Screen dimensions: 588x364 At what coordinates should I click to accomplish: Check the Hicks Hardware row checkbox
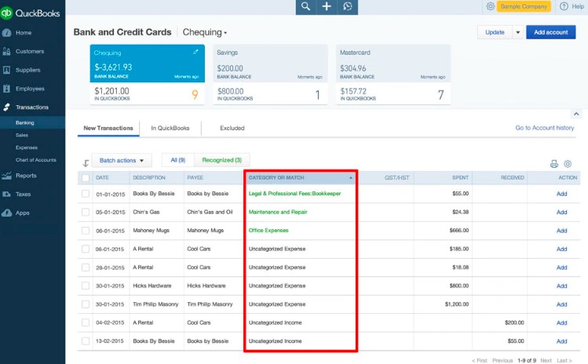tap(86, 286)
